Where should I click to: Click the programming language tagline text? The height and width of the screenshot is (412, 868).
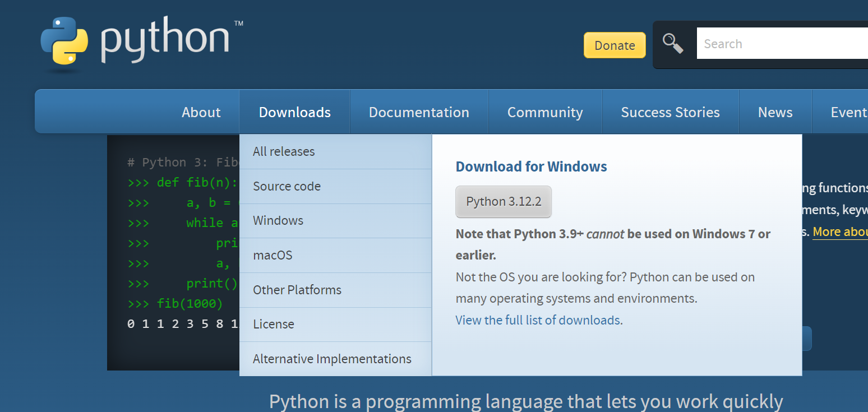coord(526,401)
